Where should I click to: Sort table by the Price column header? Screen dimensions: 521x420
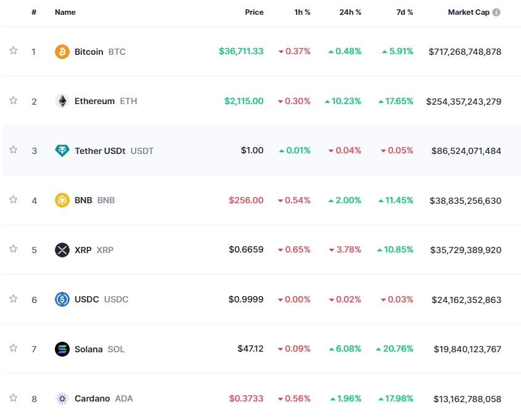(x=253, y=12)
